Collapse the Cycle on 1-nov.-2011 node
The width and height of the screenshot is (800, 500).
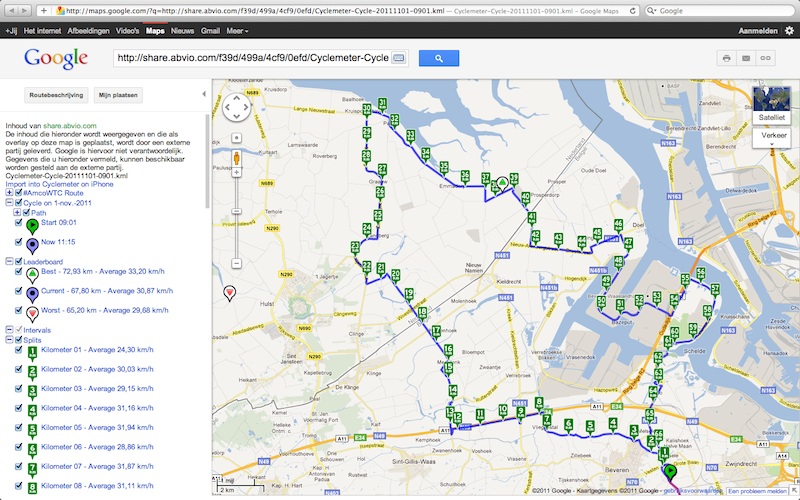[x=9, y=203]
